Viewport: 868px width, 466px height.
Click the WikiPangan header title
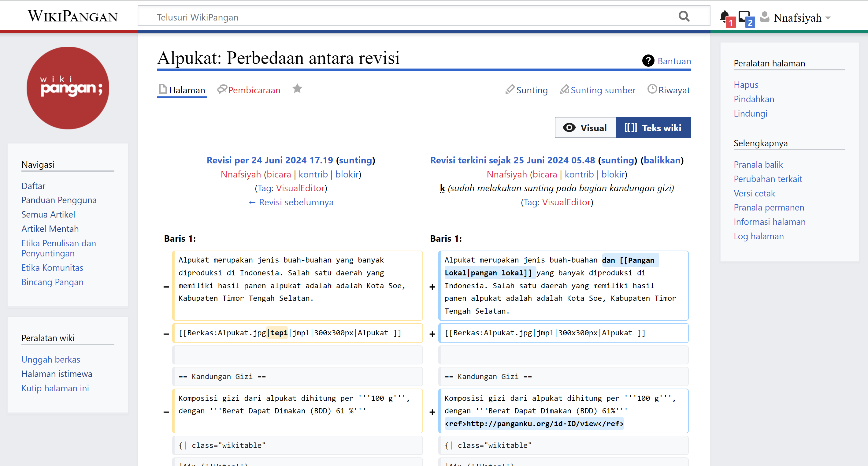click(x=72, y=16)
